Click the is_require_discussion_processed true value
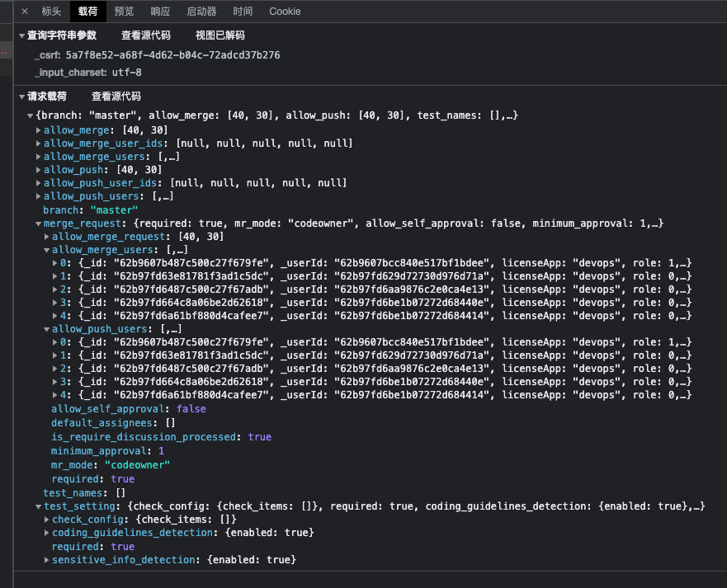727x588 pixels. click(260, 437)
